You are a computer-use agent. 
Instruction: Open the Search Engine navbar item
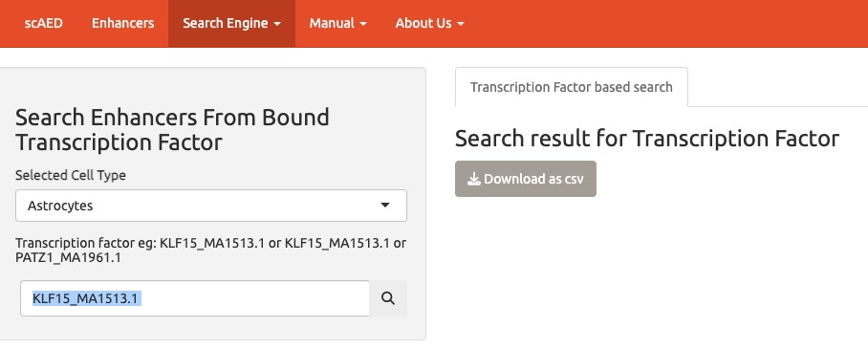tap(231, 23)
